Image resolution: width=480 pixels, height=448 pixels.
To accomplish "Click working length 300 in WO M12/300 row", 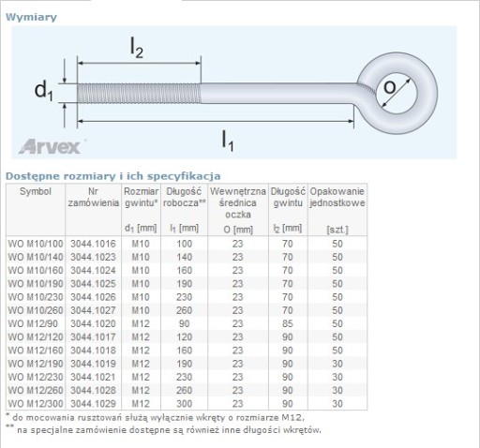I will pyautogui.click(x=185, y=404).
